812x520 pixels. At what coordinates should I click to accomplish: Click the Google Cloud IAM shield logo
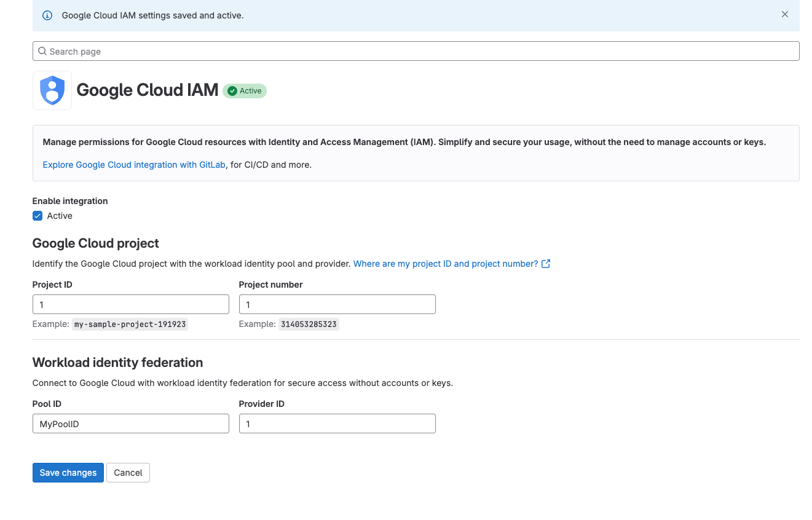(52, 90)
